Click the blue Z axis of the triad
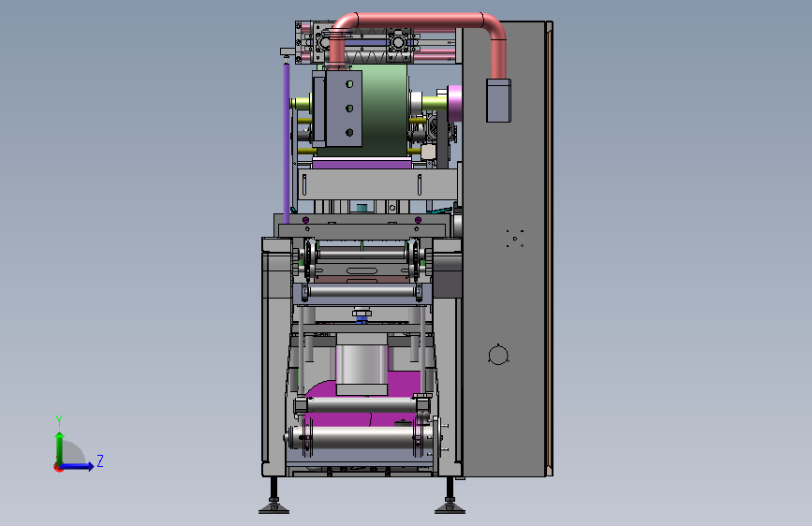Screen dimensions: 812x526 pyautogui.click(x=78, y=466)
